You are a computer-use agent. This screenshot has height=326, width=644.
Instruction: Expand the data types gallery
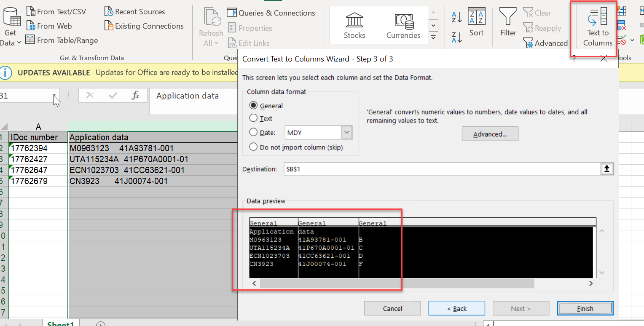click(433, 38)
